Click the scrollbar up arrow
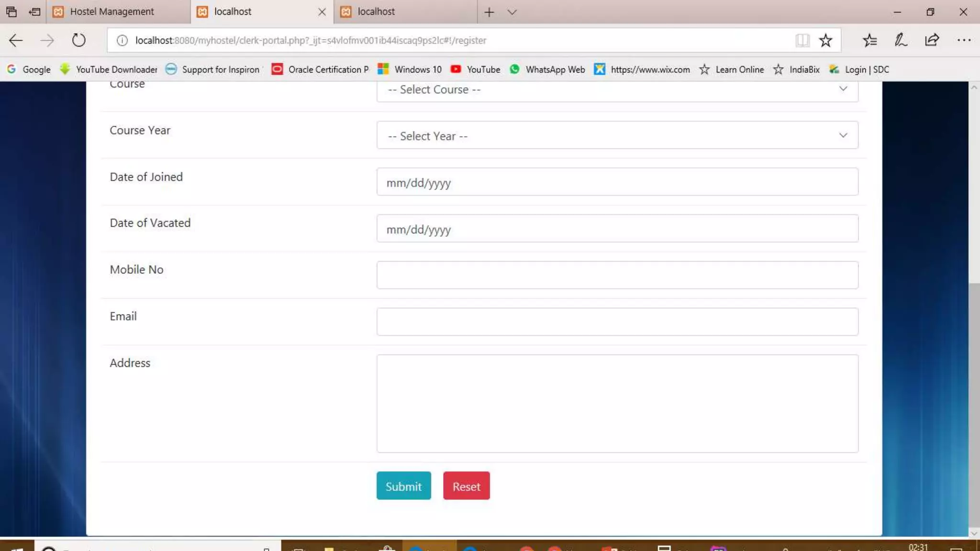 974,87
